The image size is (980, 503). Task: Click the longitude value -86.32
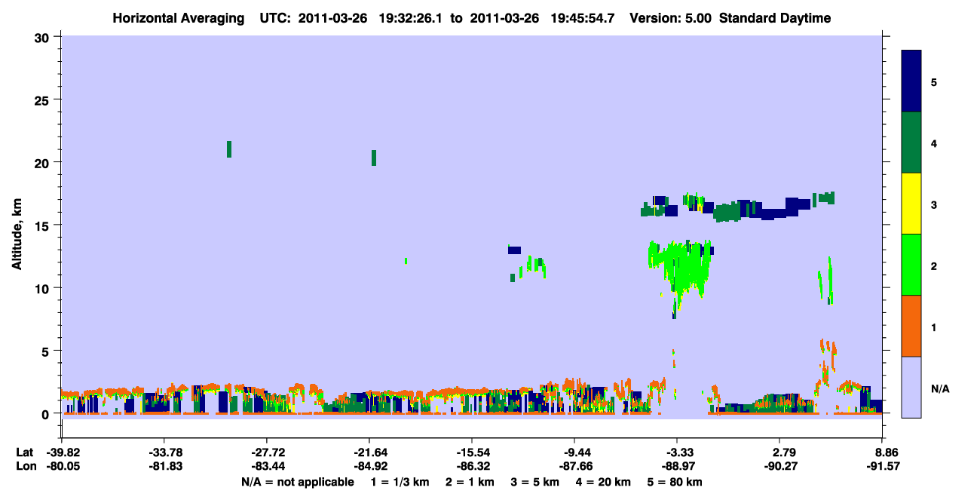pos(472,466)
